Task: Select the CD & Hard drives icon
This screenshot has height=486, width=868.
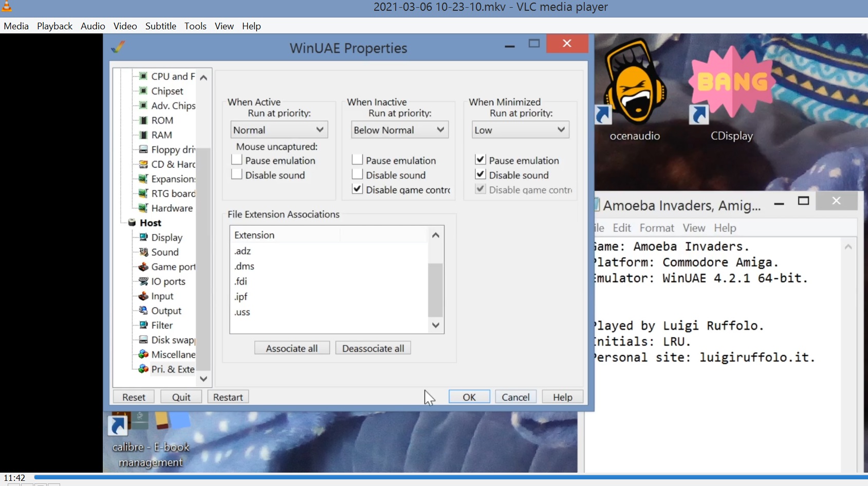Action: tap(144, 164)
